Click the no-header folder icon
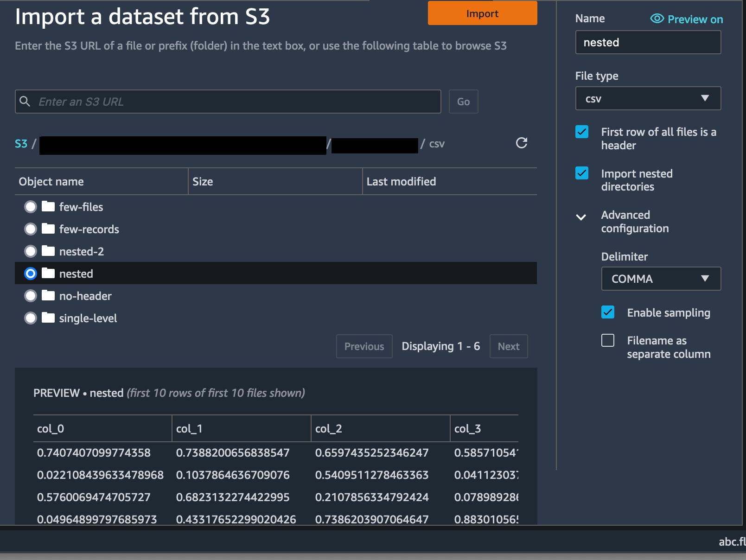The width and height of the screenshot is (746, 560). 48,296
